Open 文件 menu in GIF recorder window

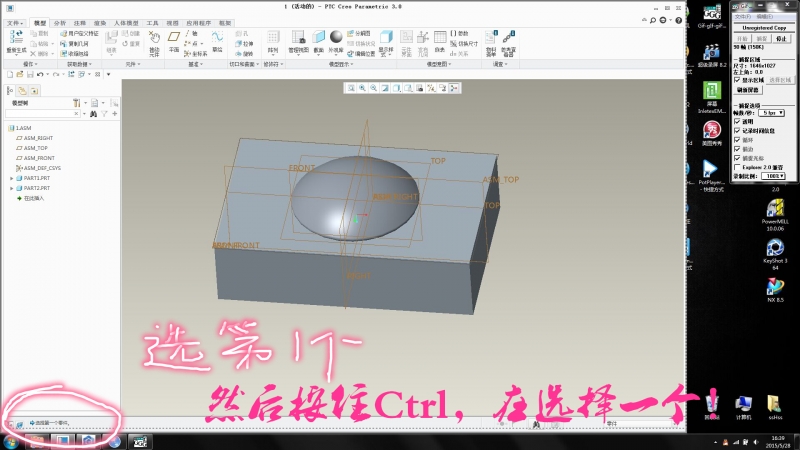[742, 17]
